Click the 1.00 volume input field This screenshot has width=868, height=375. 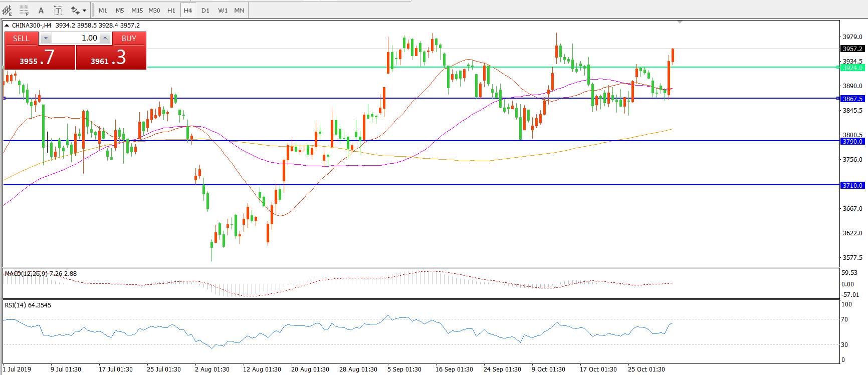pos(75,38)
